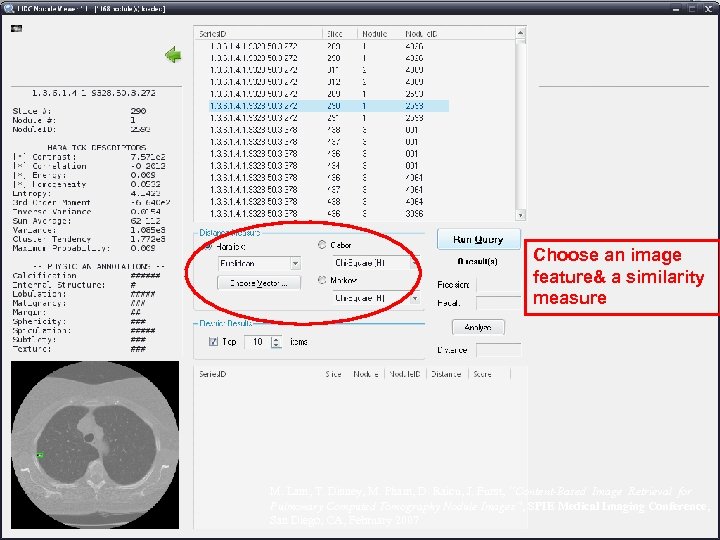Click the Recall output field
The image size is (720, 540).
click(x=499, y=303)
